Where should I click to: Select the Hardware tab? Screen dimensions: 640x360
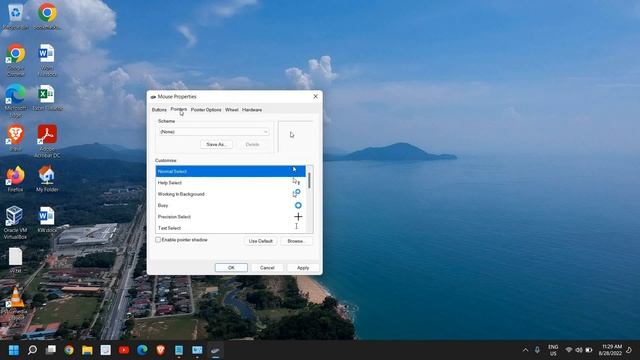[x=252, y=110]
